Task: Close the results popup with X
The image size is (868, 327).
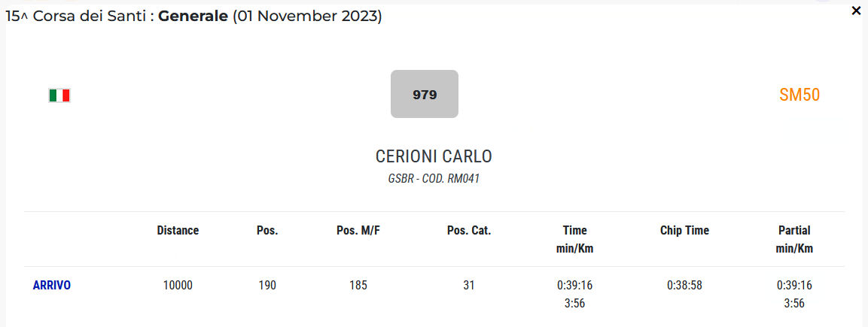Action: point(856,11)
